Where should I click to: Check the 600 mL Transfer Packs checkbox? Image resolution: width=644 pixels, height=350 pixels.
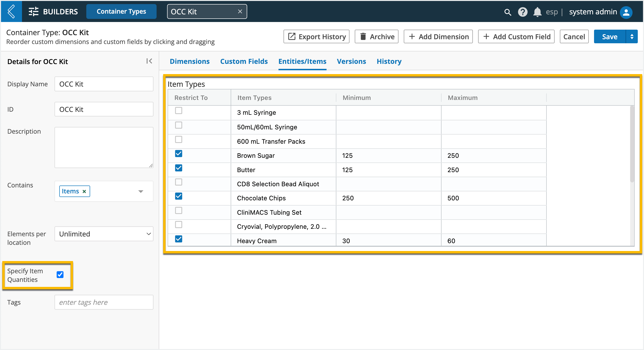tap(179, 139)
